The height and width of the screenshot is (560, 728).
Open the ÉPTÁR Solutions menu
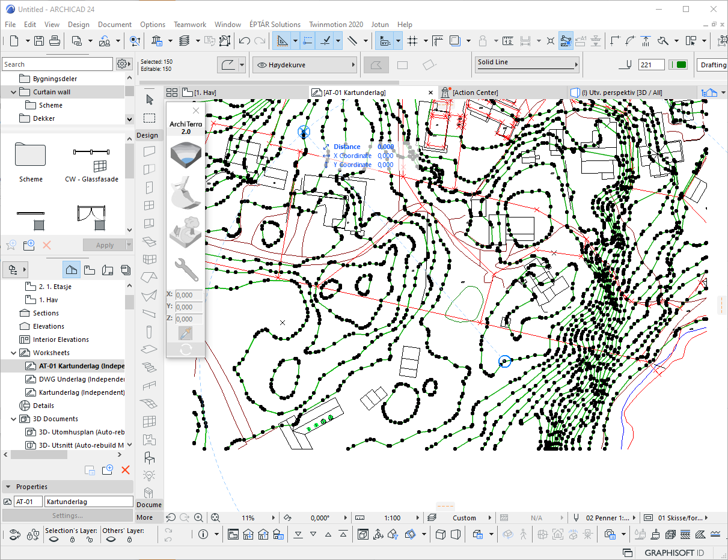(275, 25)
